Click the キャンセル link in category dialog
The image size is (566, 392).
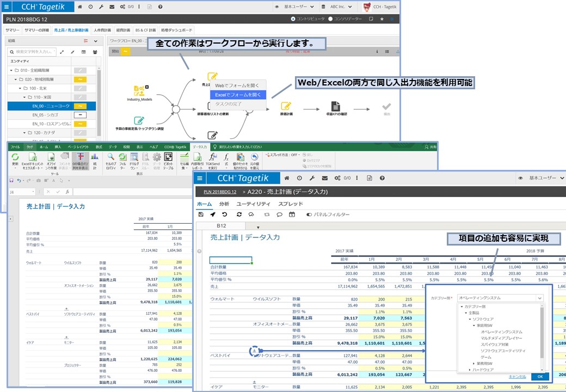tap(517, 376)
